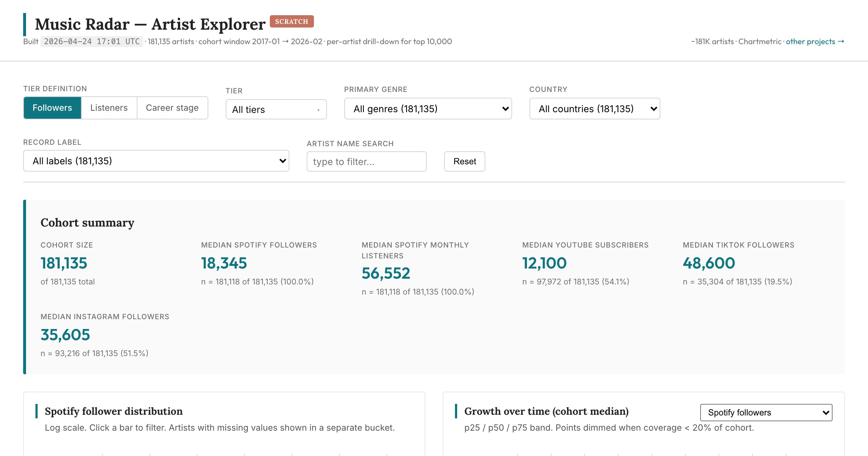
Task: Click the Spotify follower distribution heading
Action: (114, 411)
